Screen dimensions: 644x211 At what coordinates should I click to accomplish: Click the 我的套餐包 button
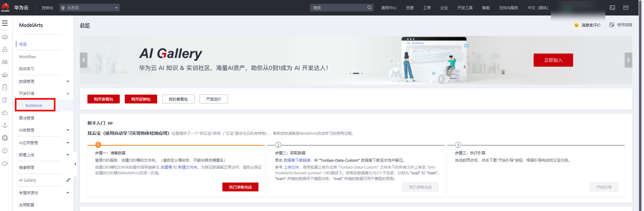tap(178, 99)
